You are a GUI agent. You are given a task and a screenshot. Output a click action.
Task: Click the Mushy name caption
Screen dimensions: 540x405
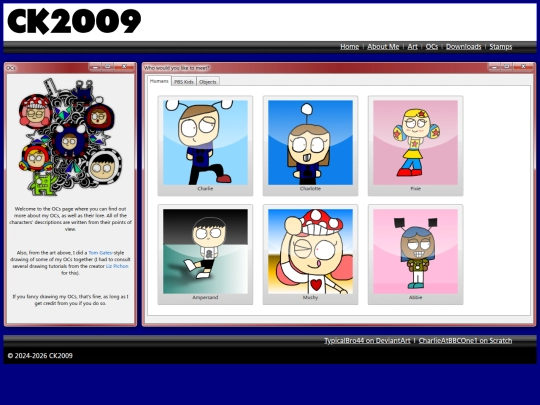pos(310,297)
